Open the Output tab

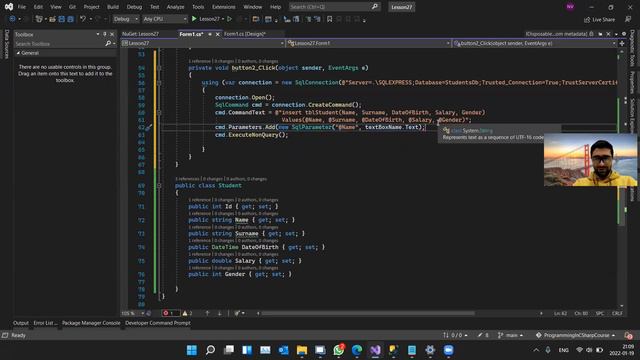(21, 323)
